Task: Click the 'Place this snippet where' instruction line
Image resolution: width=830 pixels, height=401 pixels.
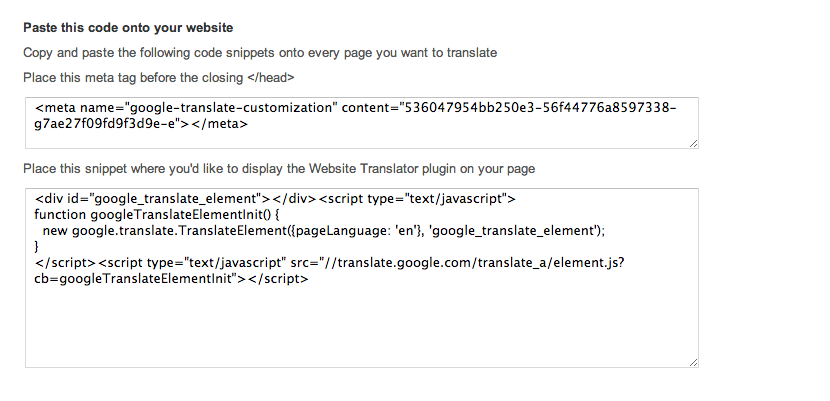Action: [x=279, y=169]
